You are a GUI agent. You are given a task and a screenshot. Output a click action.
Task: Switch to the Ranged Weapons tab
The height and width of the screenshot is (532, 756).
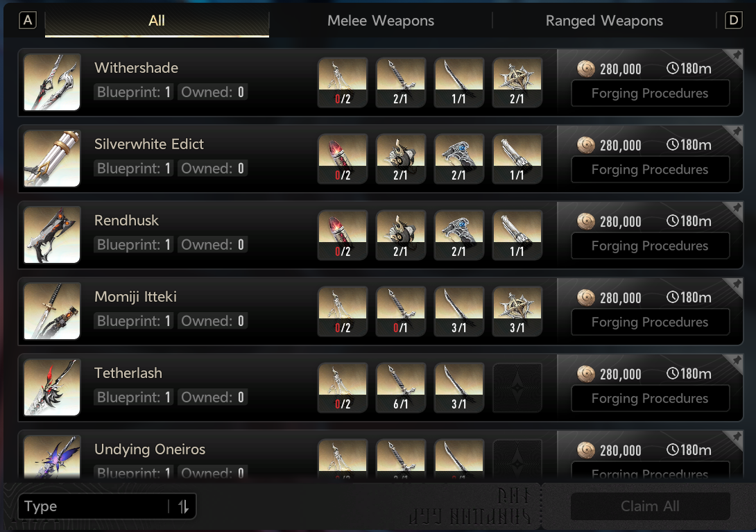tap(604, 20)
